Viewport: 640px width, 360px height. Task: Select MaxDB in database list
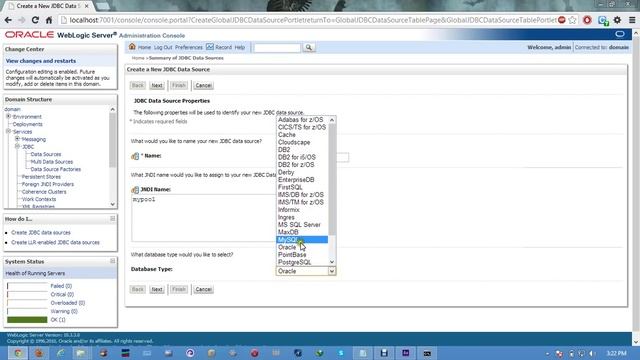(302, 232)
